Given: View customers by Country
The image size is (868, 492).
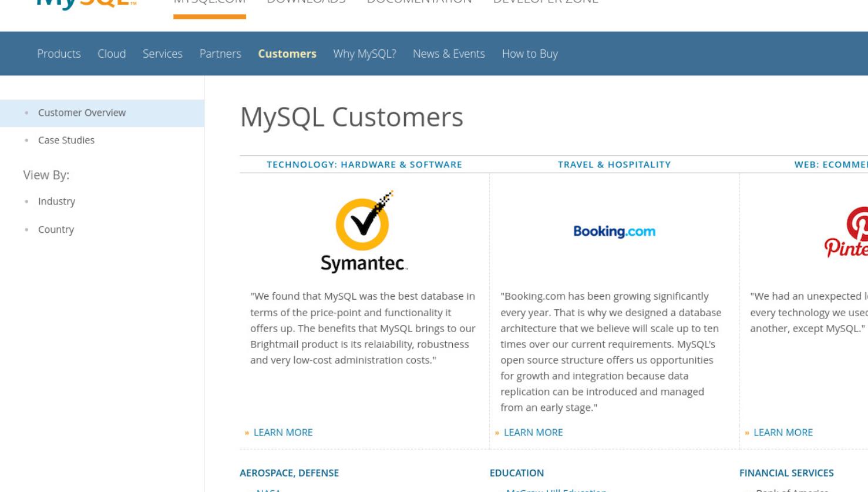Looking at the screenshot, I should point(56,229).
